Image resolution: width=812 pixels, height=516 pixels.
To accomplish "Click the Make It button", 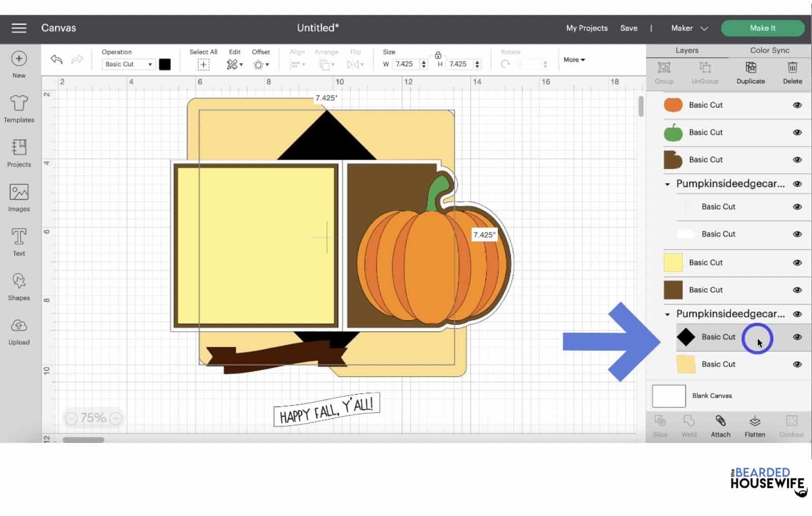I will pos(762,28).
